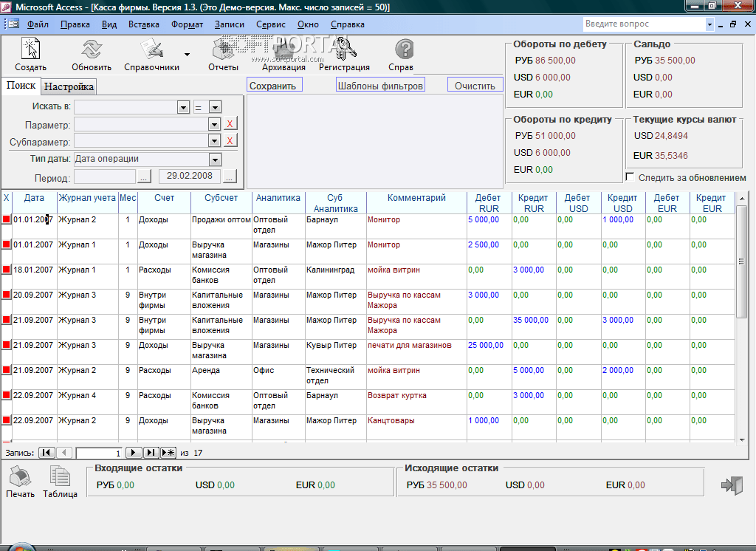Switch to the Настройка tab
The width and height of the screenshot is (756, 551).
(x=69, y=87)
